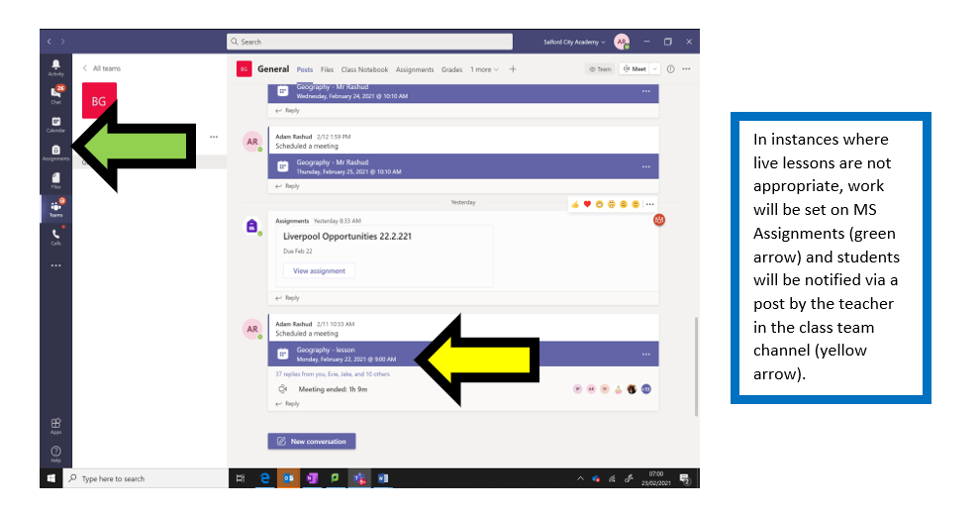
Task: Show more apps via sidebar ellipsis
Action: point(55,265)
